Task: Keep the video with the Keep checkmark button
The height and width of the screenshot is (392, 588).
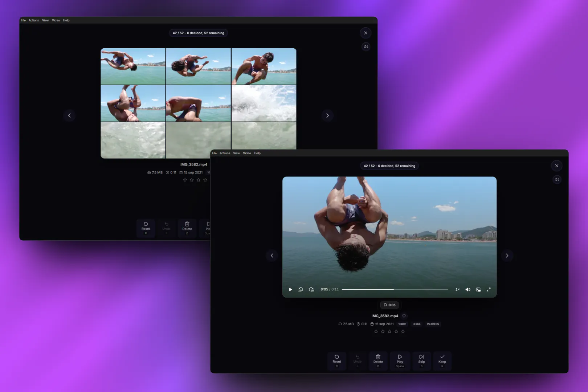Action: click(x=442, y=361)
